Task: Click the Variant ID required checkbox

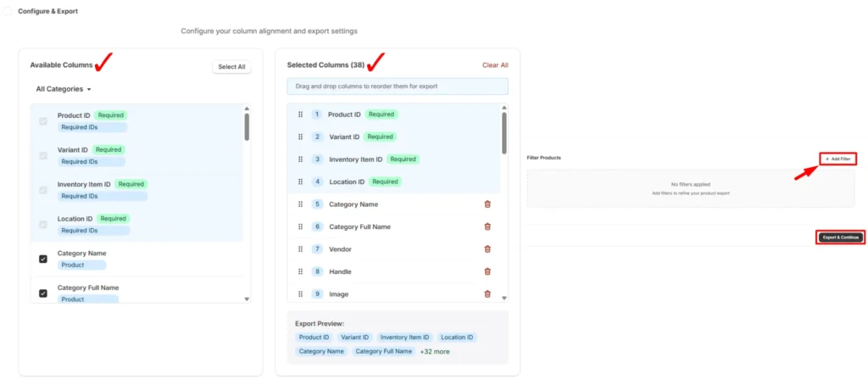Action: (x=42, y=155)
